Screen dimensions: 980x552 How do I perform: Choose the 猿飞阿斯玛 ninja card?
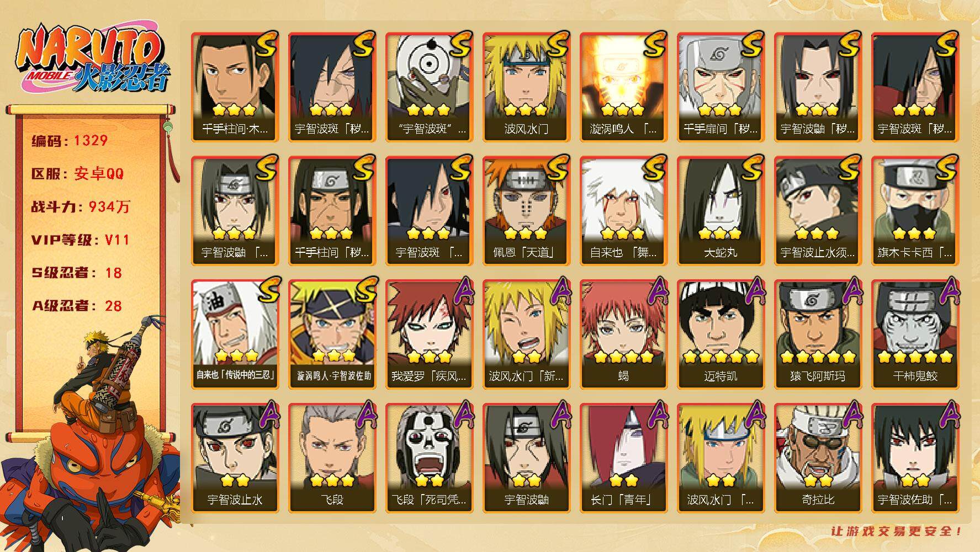tap(817, 335)
